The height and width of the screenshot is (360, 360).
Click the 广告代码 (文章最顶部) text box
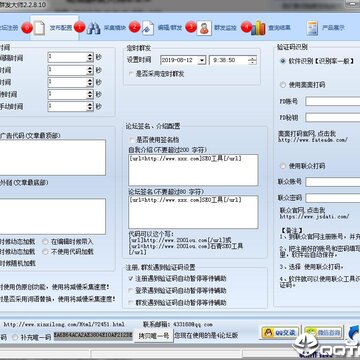pyautogui.click(x=52, y=158)
